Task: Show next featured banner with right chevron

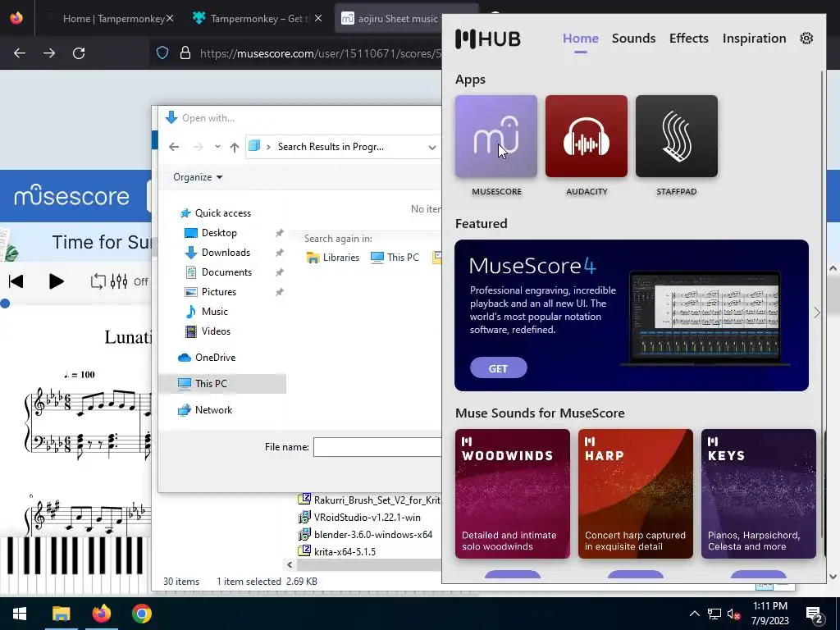Action: tap(816, 313)
